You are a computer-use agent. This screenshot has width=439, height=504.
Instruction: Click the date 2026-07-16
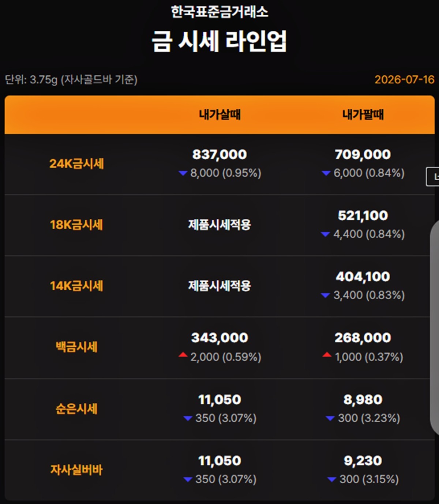404,79
